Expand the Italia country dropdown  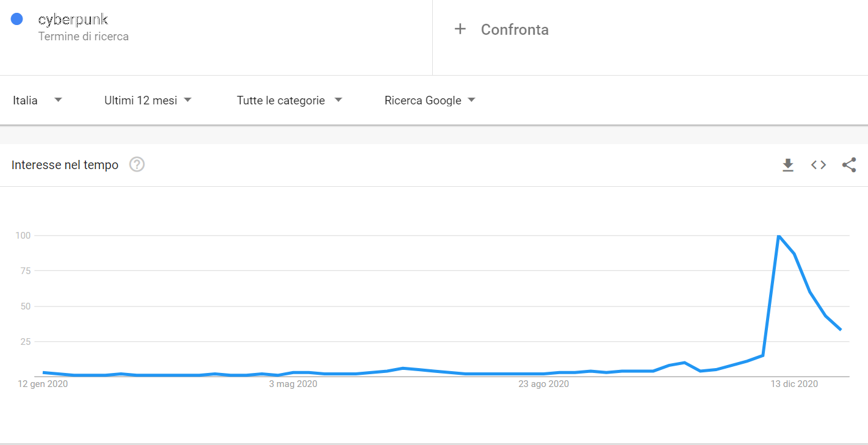(38, 100)
